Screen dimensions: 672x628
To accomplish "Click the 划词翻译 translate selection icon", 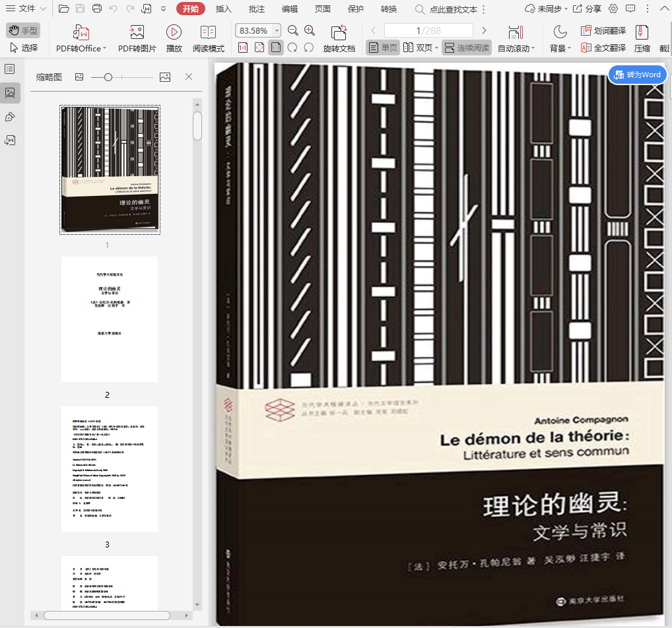I will pyautogui.click(x=603, y=30).
